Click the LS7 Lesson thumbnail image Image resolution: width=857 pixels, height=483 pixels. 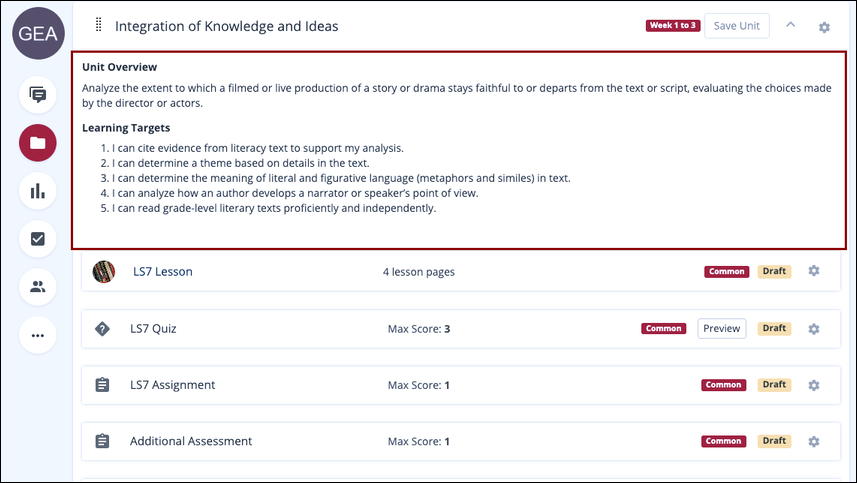tap(104, 272)
